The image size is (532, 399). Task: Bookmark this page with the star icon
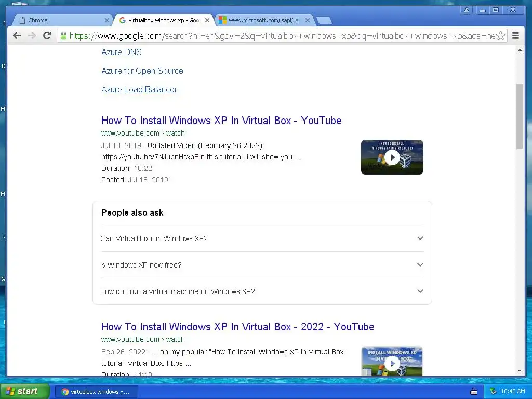[500, 36]
